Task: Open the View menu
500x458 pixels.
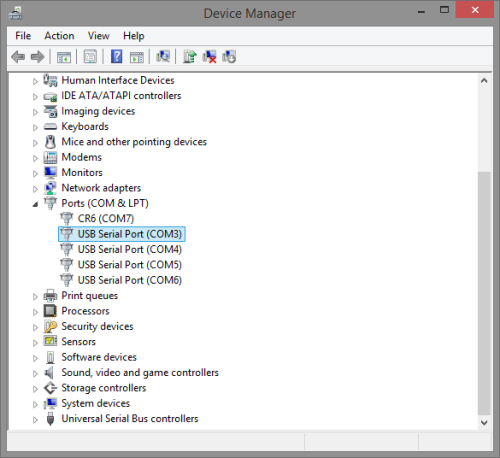Action: click(99, 36)
